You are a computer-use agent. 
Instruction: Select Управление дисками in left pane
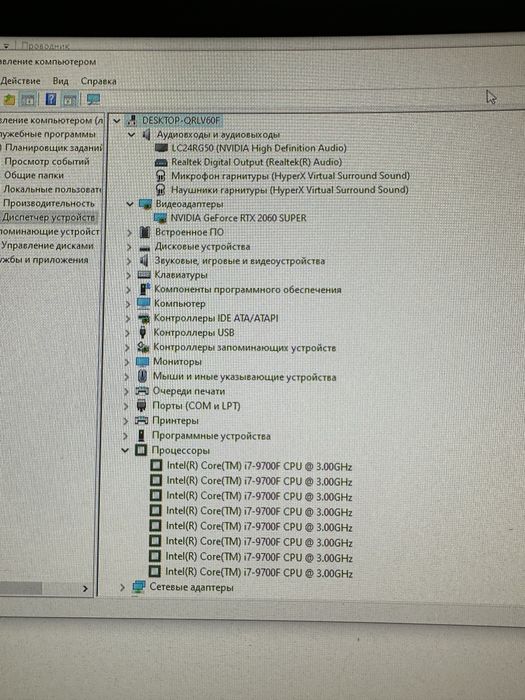coord(47,246)
